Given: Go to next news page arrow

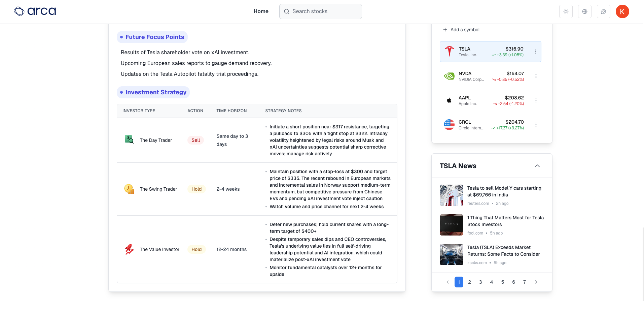Looking at the screenshot, I should (536, 282).
